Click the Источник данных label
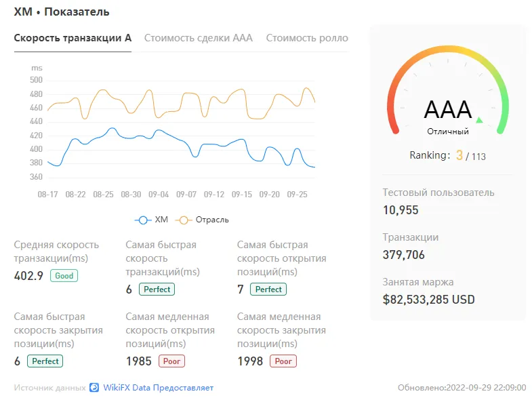This screenshot has height=400, width=532. pyautogui.click(x=50, y=387)
